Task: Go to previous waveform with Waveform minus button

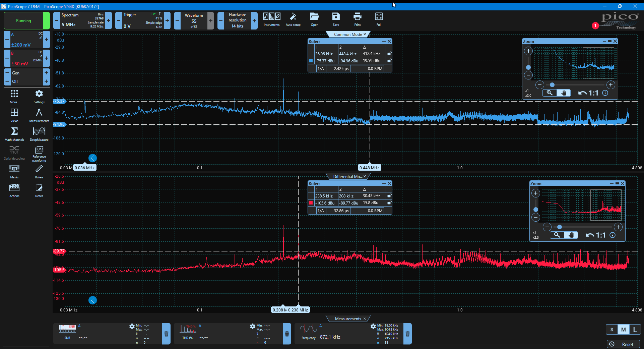Action: (177, 20)
